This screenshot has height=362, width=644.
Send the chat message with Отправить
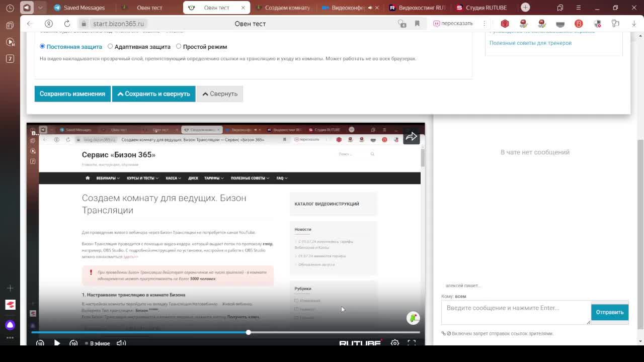click(x=610, y=312)
